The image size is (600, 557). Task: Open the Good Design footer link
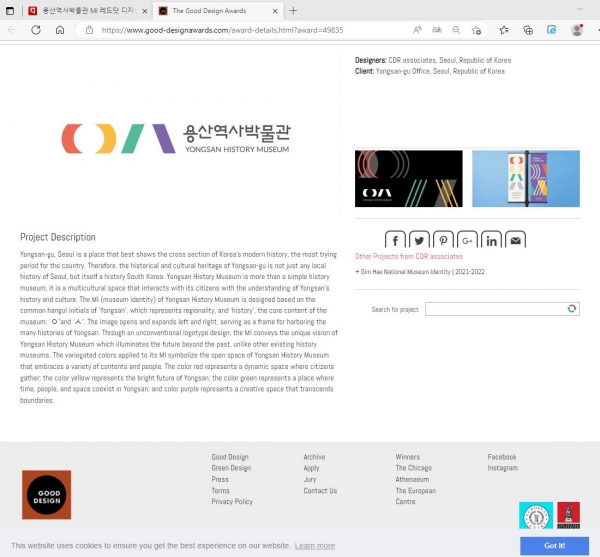click(230, 457)
